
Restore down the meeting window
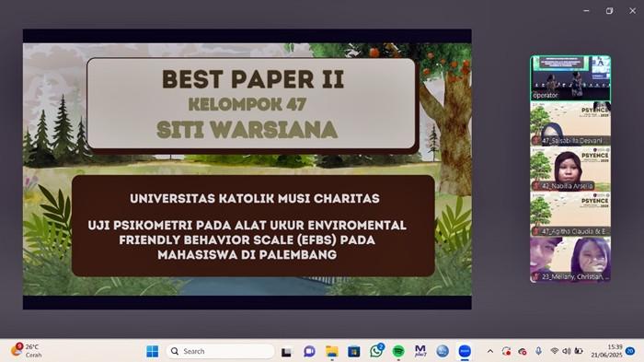(x=609, y=11)
